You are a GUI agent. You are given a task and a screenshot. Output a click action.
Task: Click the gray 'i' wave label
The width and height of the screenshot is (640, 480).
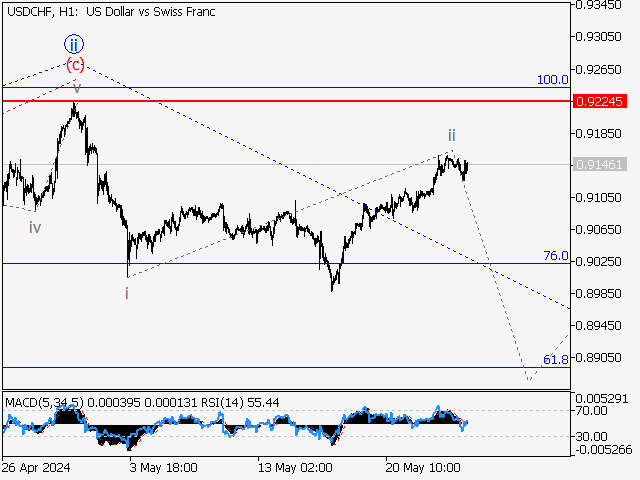[x=127, y=293]
